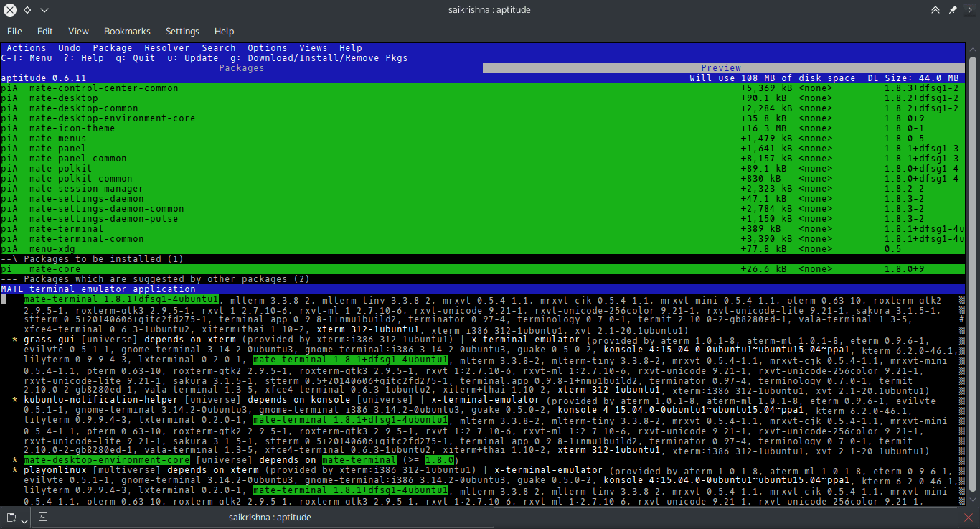Select the saikrishna : aptitude tab

pos(270,517)
